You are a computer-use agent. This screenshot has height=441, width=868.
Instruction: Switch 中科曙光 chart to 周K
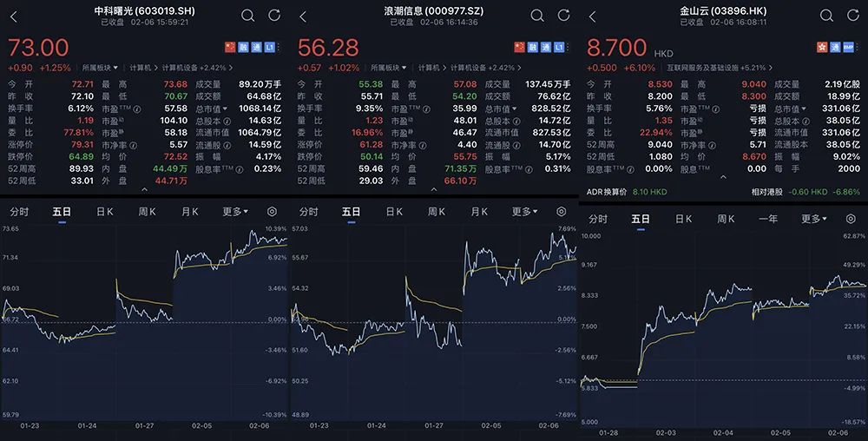[148, 212]
